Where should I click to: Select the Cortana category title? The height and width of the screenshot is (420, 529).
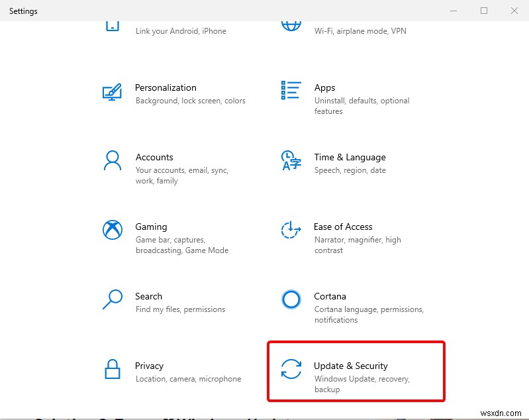tap(330, 296)
